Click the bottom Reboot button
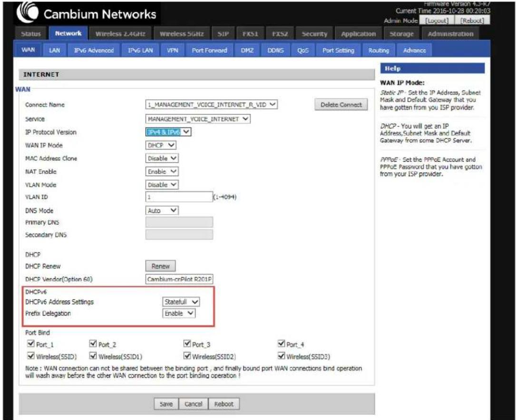This screenshot has height=420, width=516. (224, 403)
